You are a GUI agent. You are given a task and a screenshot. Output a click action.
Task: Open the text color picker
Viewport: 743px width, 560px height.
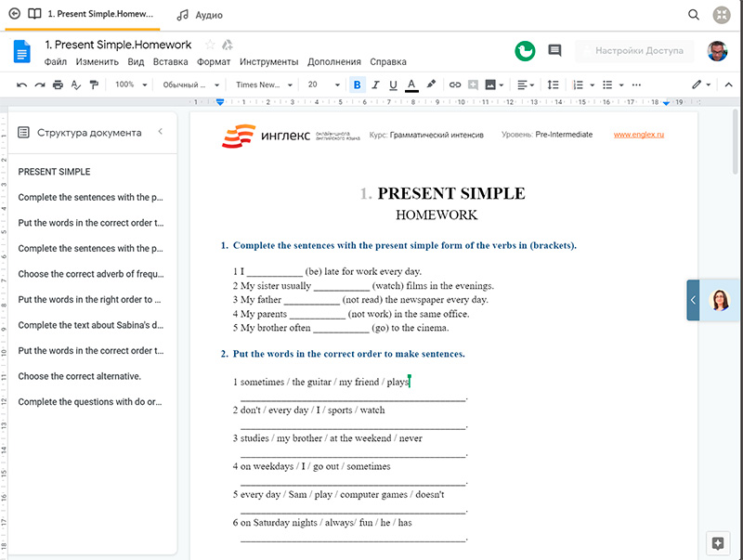pyautogui.click(x=411, y=85)
